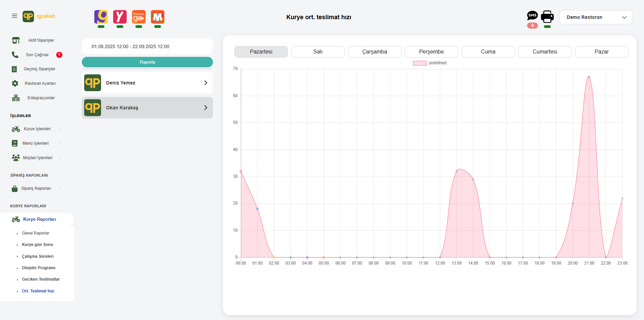Screen dimensions: 644x320
Task: Open Restoran Ayarları gear icon
Action: [x=15, y=83]
